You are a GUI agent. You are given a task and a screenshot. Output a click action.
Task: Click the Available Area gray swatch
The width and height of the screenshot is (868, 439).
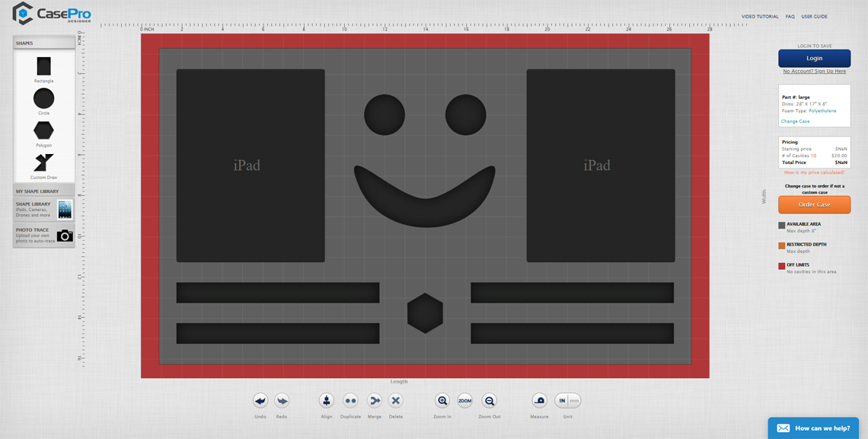point(782,225)
